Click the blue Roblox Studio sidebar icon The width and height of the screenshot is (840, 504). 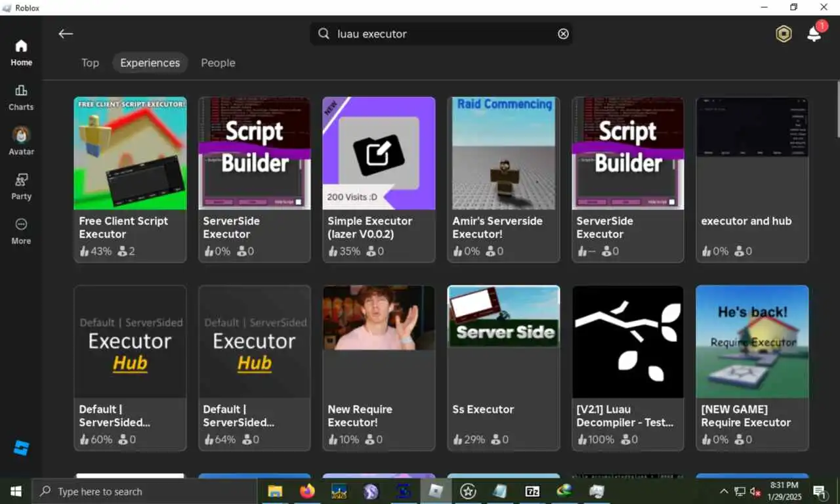(x=21, y=448)
